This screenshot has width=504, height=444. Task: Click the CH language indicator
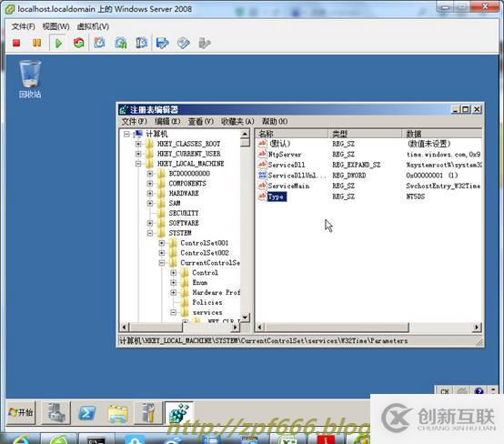coord(445,391)
